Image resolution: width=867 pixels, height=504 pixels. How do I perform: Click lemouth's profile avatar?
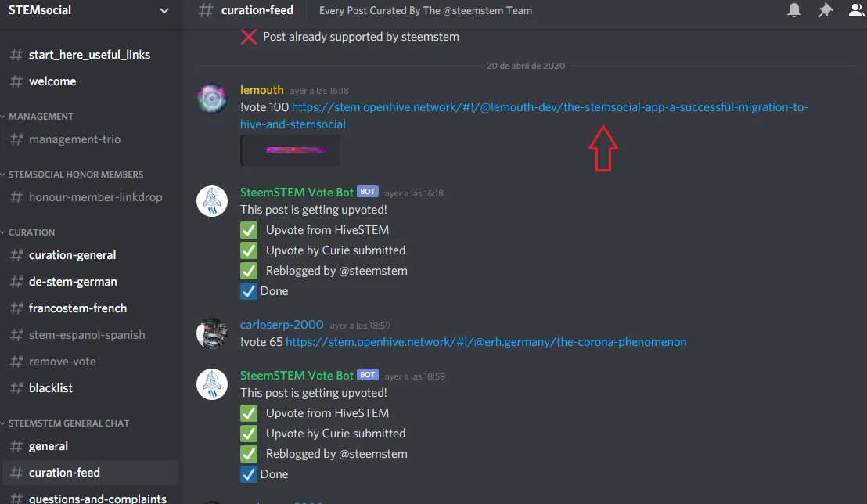tap(212, 99)
